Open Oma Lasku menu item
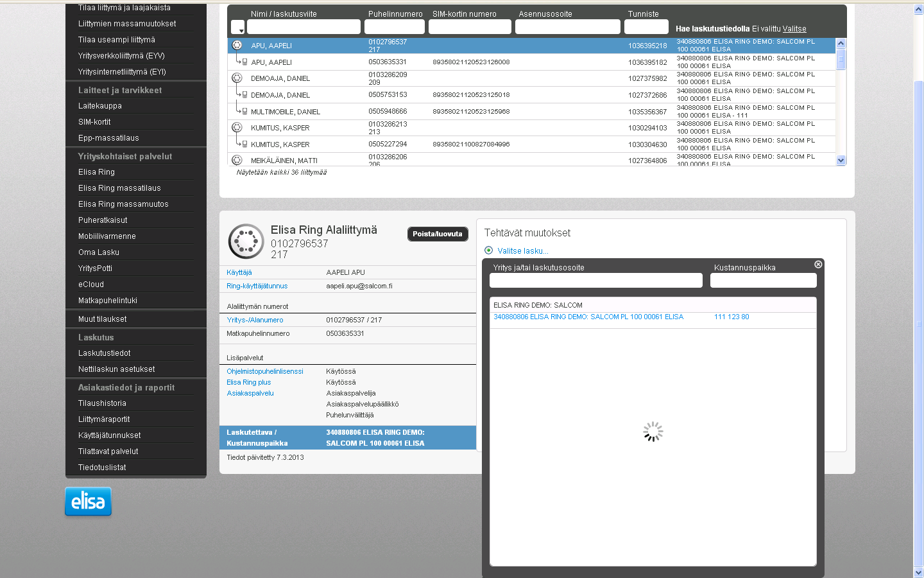 99,252
